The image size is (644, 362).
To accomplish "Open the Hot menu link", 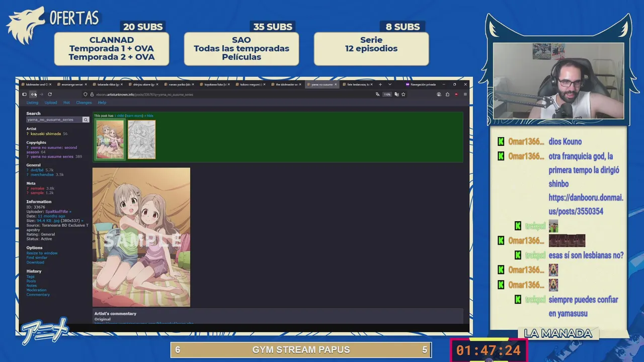I will (x=66, y=103).
